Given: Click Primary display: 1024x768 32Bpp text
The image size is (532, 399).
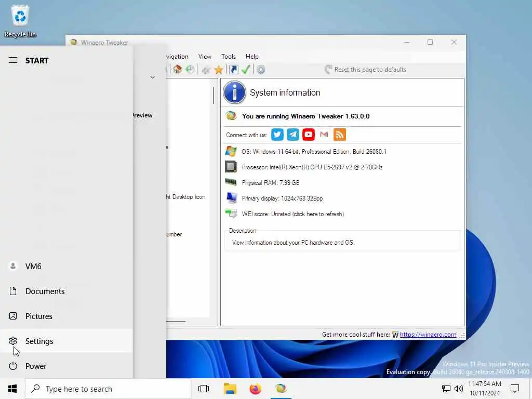Looking at the screenshot, I should click(x=282, y=198).
